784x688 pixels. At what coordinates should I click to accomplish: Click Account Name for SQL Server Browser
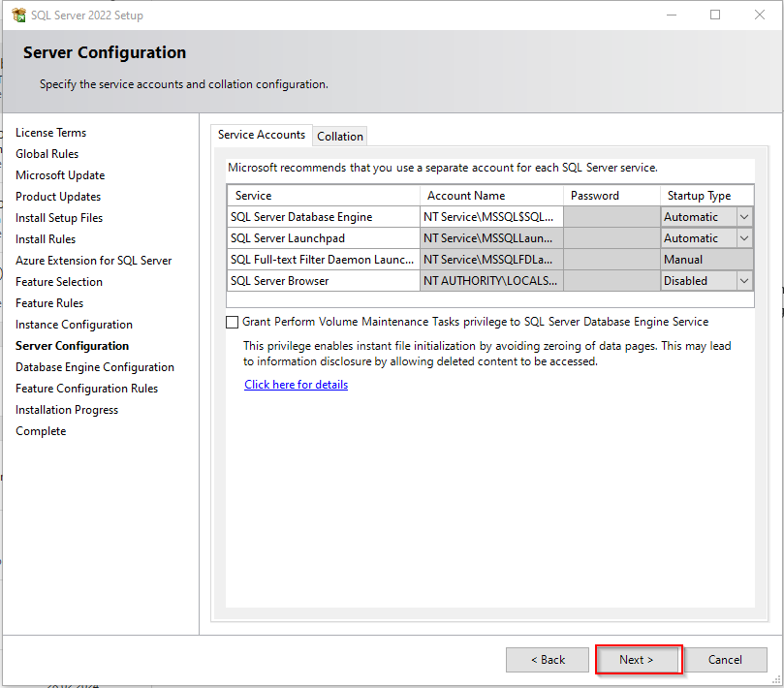490,281
